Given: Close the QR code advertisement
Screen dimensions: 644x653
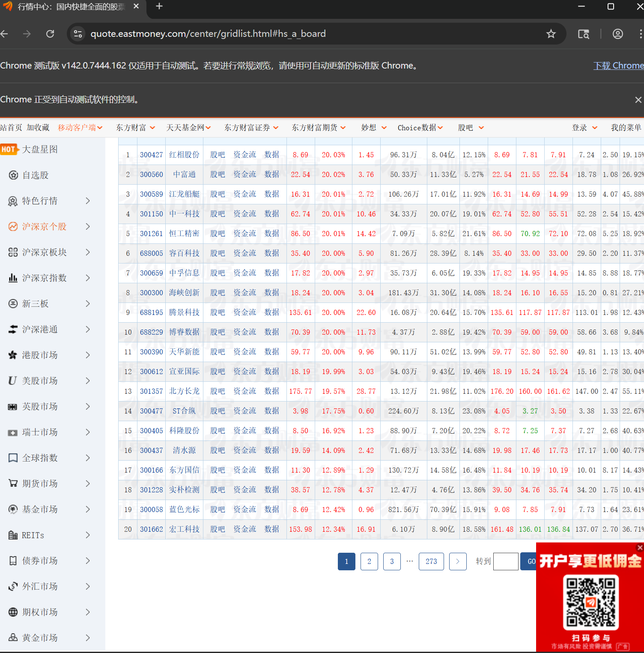Looking at the screenshot, I should tap(640, 547).
